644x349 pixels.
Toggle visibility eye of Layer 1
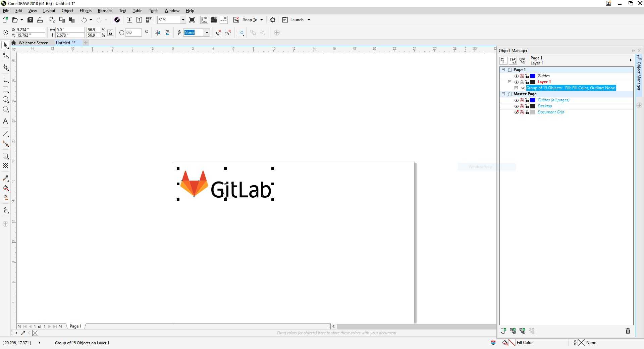(517, 82)
